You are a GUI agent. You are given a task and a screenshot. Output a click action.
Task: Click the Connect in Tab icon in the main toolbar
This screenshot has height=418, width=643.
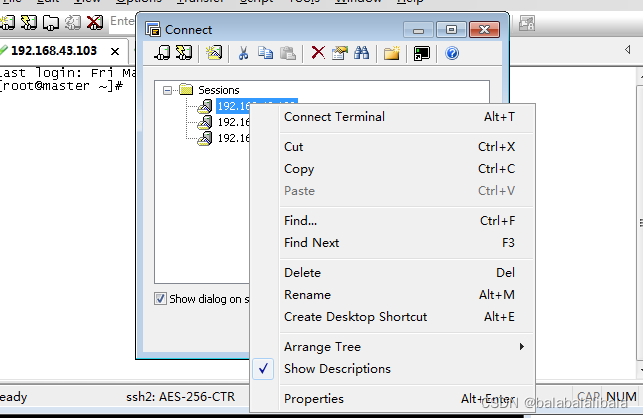point(51,22)
